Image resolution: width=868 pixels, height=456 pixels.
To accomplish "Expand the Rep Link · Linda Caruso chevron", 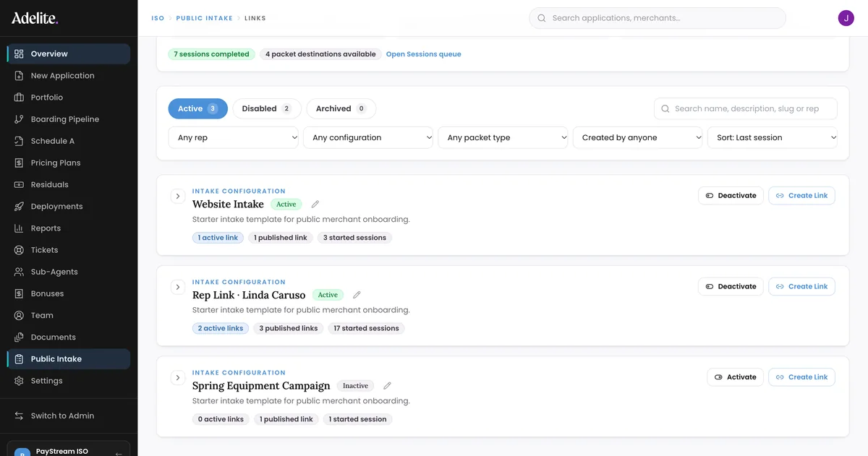I will click(x=177, y=287).
